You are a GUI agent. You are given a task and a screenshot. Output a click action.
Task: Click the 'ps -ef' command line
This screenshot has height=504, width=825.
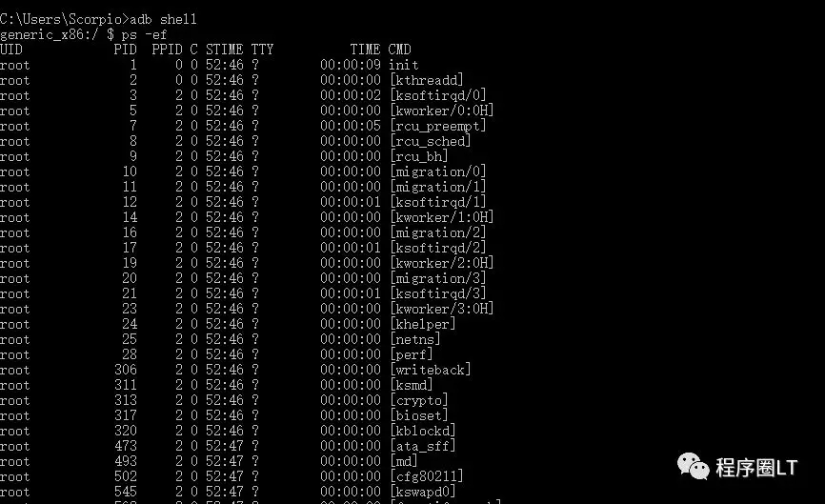pos(84,34)
